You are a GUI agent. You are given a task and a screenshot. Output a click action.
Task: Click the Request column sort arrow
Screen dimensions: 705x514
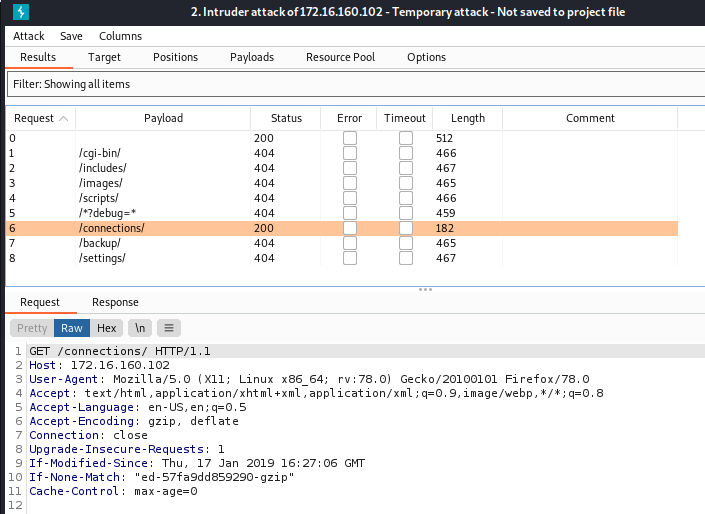pos(63,118)
